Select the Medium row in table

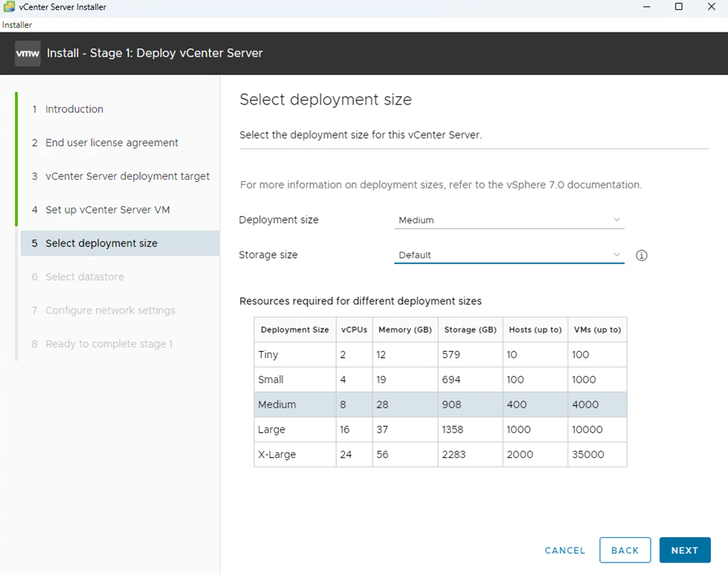pyautogui.click(x=440, y=405)
